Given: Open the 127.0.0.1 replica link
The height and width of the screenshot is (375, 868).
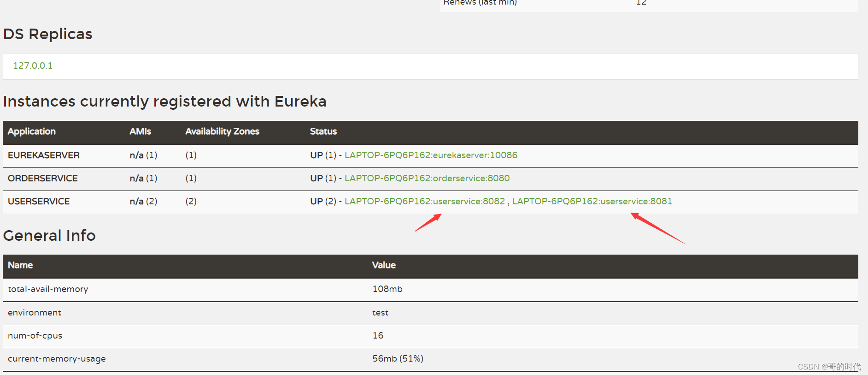Looking at the screenshot, I should (x=33, y=66).
